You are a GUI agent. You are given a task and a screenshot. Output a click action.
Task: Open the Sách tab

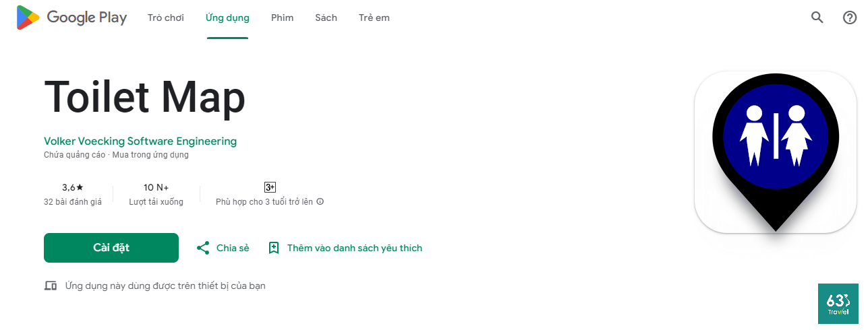pos(326,18)
